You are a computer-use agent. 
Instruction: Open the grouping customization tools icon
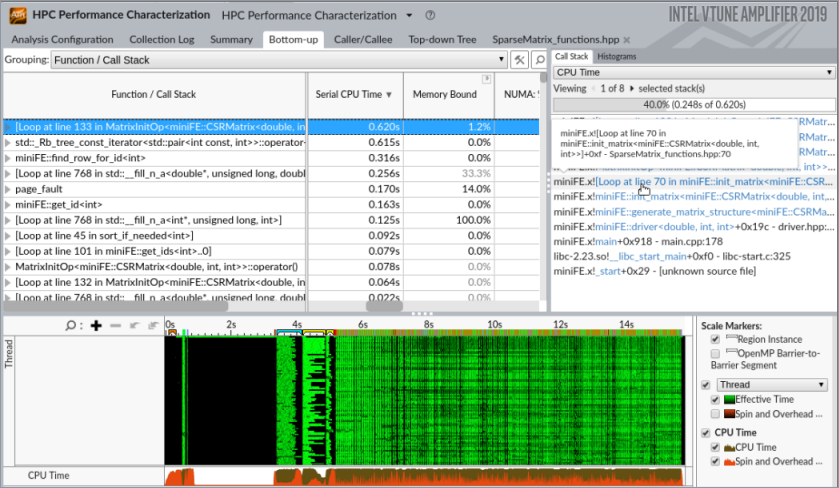(x=519, y=60)
